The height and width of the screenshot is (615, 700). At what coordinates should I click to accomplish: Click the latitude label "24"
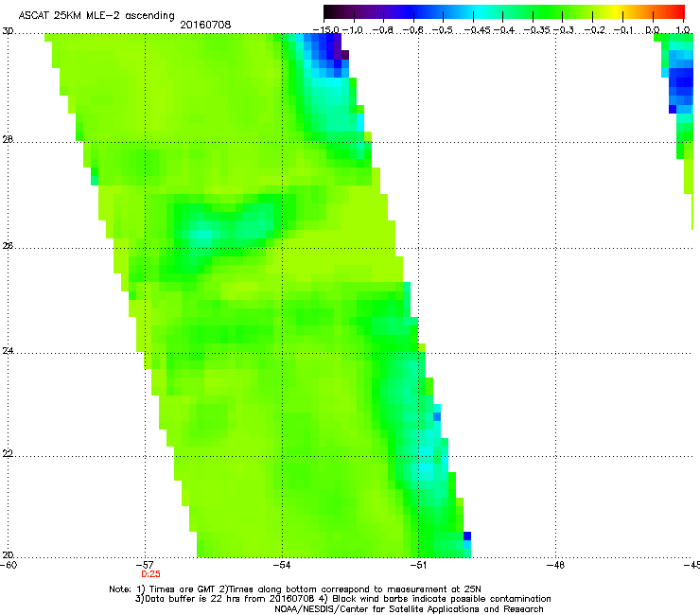[8, 351]
